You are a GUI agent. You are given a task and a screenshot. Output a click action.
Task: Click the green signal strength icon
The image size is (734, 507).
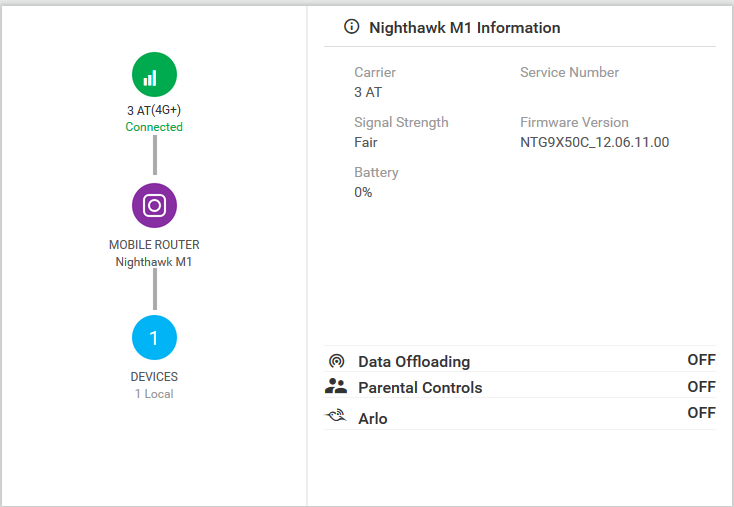click(x=154, y=74)
